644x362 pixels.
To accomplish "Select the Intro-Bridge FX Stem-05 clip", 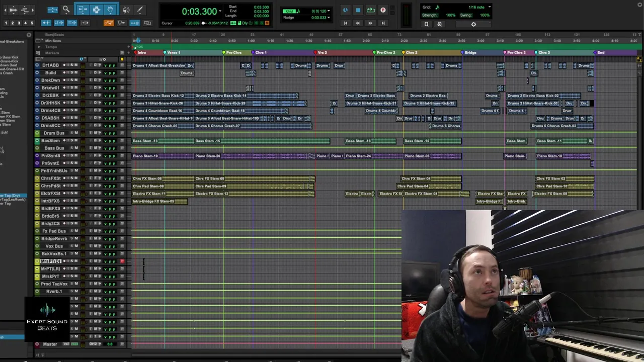I will [159, 201].
